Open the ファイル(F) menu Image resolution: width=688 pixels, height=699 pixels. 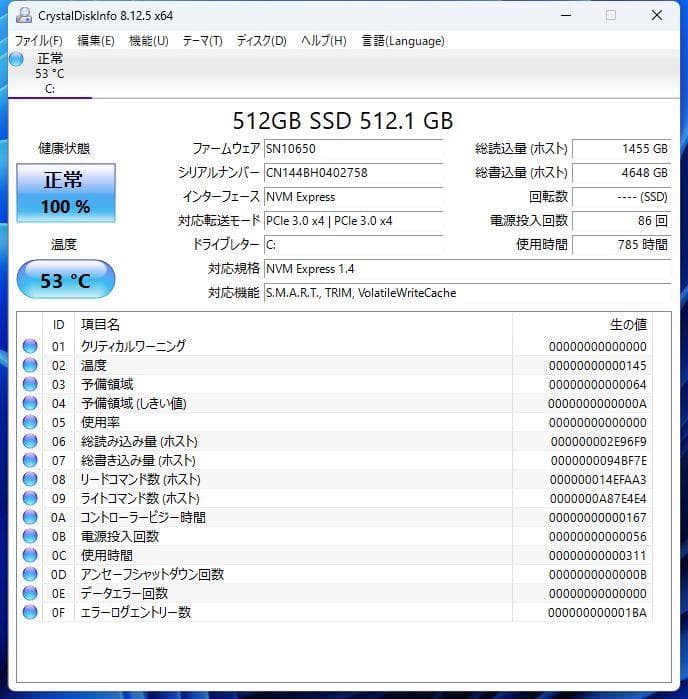[x=39, y=41]
